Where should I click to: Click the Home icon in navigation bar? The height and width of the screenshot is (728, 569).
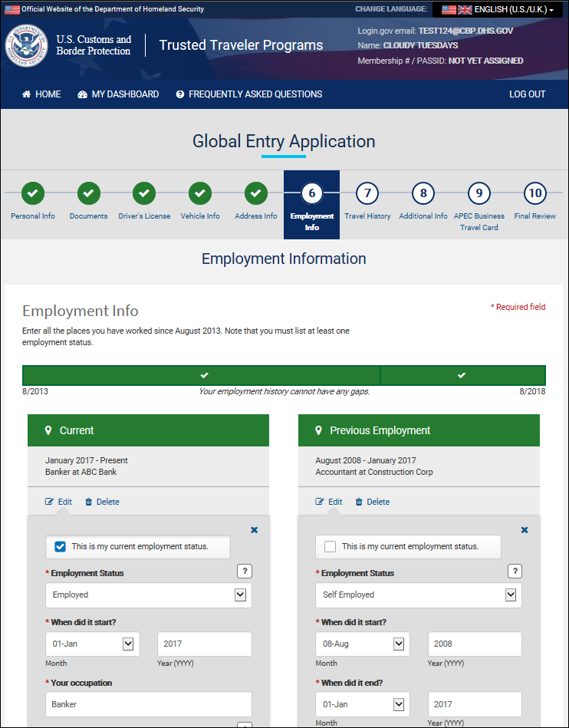(27, 94)
